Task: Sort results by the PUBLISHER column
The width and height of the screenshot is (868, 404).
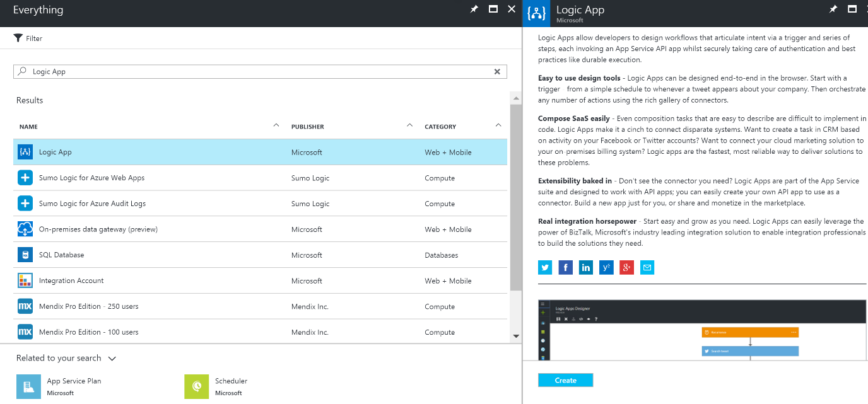Action: tap(307, 127)
